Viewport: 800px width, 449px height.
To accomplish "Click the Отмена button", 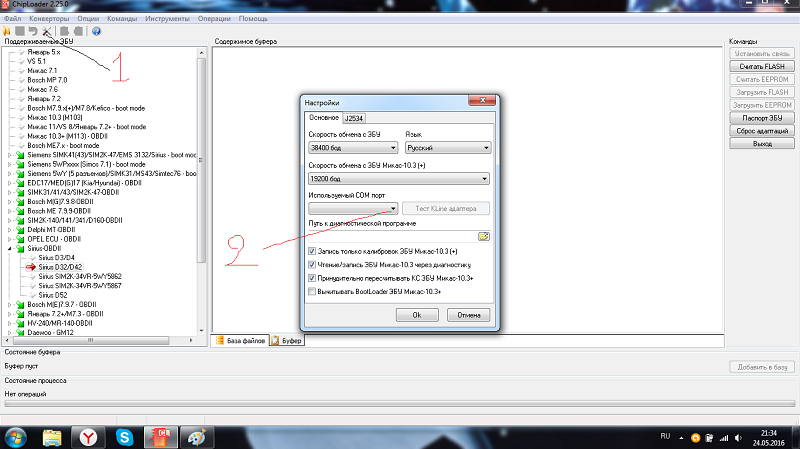I will coord(462,314).
